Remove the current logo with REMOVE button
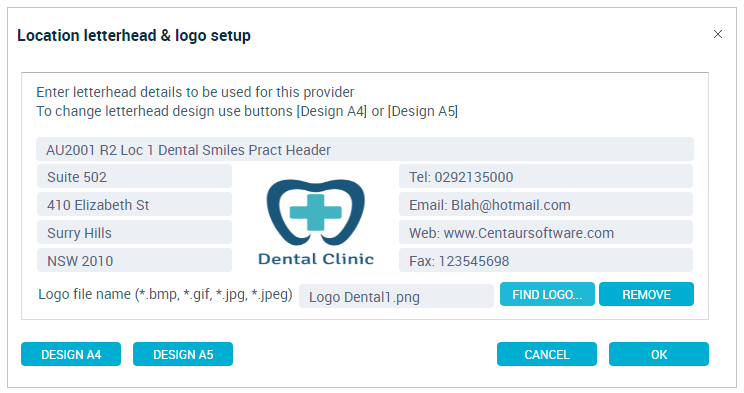Image resolution: width=744 pixels, height=393 pixels. (646, 294)
